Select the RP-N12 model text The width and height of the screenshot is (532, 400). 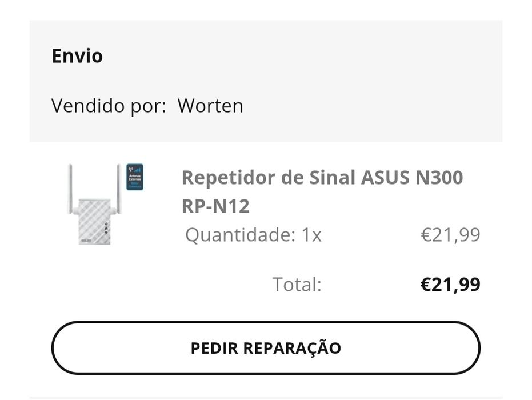click(215, 206)
